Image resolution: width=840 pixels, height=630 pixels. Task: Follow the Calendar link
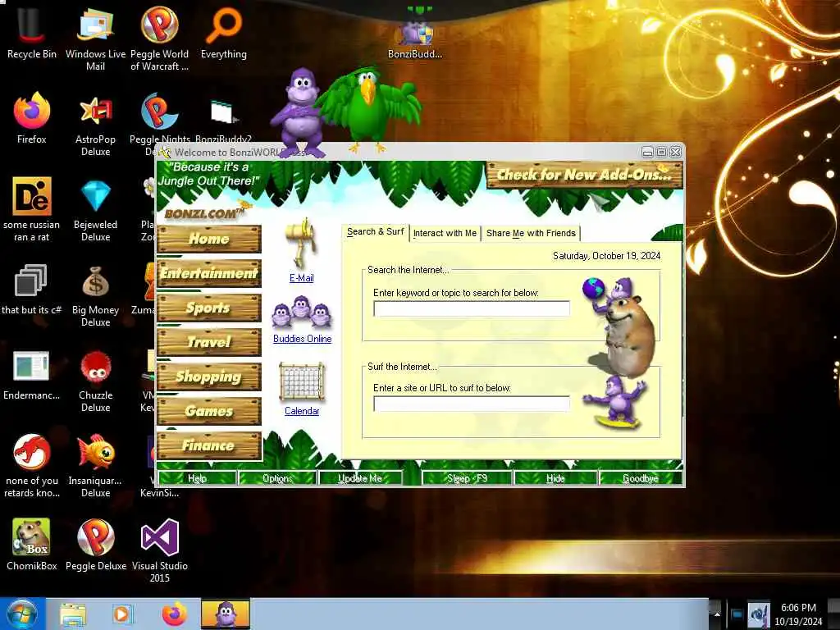302,411
